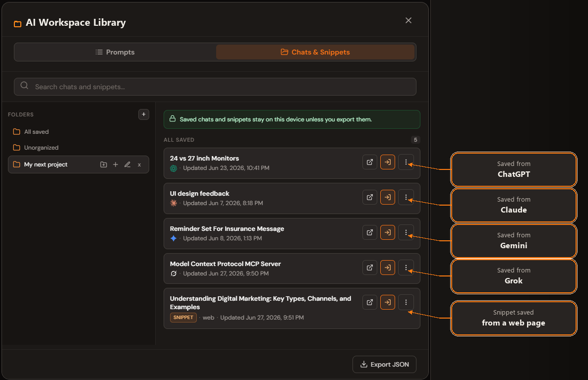The image size is (588, 380).
Task: Click the orange SNIPPET badge
Action: click(183, 318)
